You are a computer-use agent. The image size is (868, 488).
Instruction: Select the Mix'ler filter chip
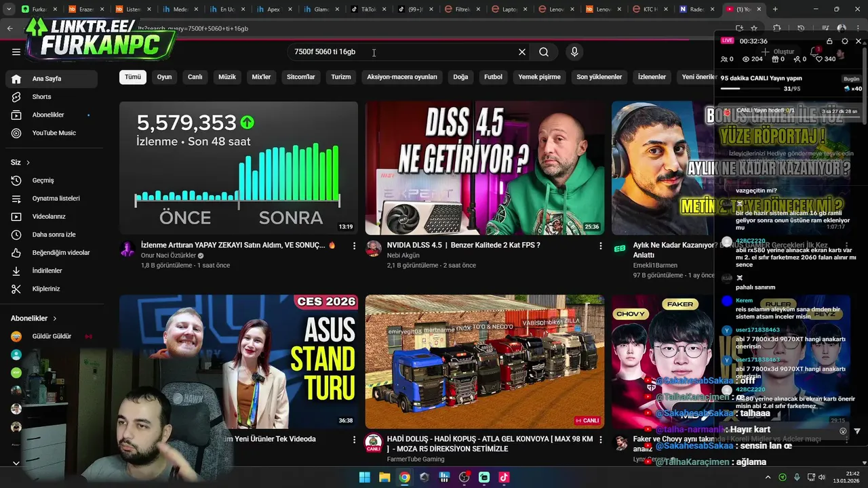click(x=261, y=77)
